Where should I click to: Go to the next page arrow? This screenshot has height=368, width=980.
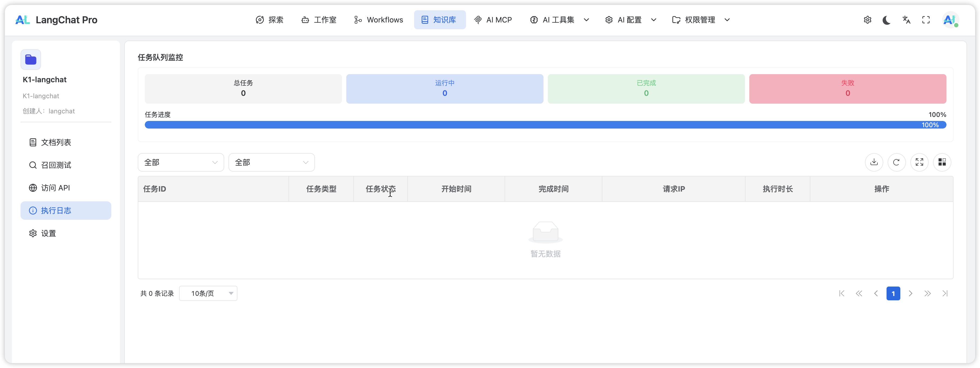click(910, 293)
